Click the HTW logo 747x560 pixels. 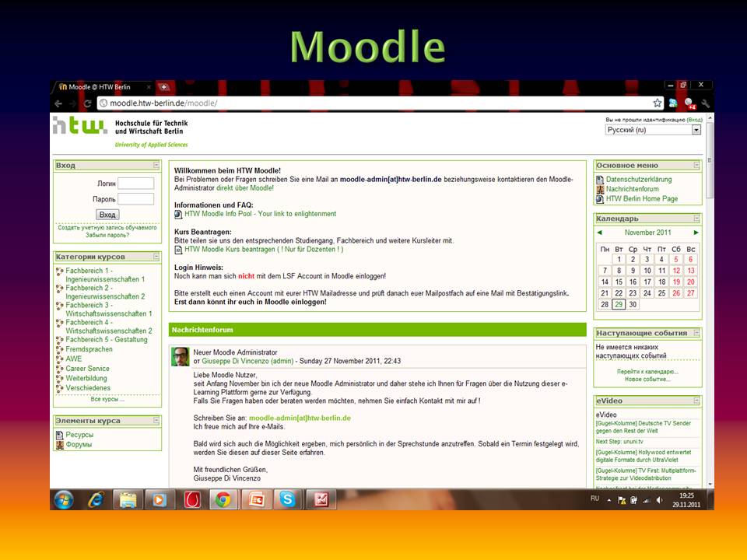(x=80, y=125)
